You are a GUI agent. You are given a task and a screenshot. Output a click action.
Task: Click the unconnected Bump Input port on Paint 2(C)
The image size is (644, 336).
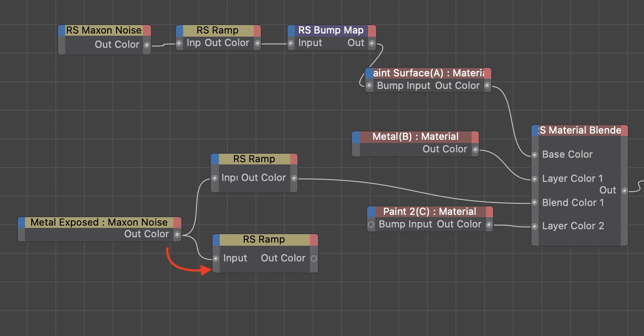click(371, 225)
